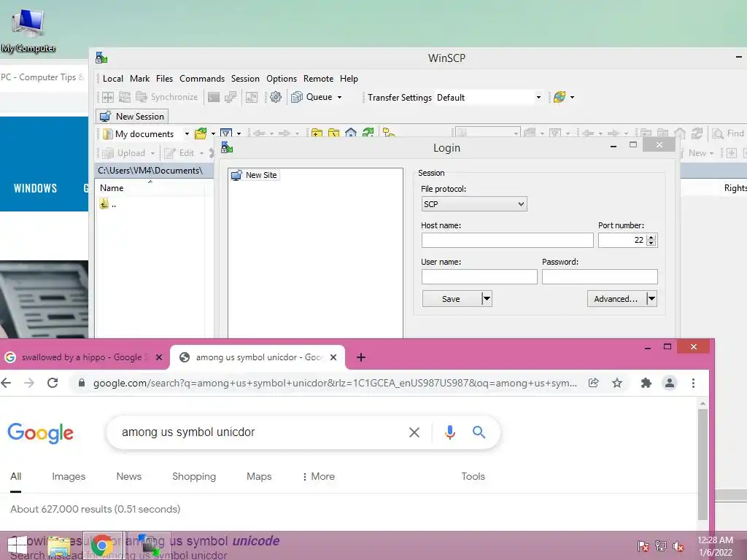The height and width of the screenshot is (560, 747).
Task: Click the Open Terminal console icon
Action: [214, 97]
